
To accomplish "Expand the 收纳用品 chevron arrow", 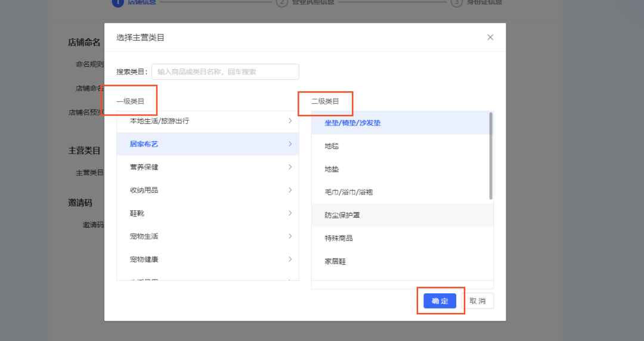I will tap(290, 190).
